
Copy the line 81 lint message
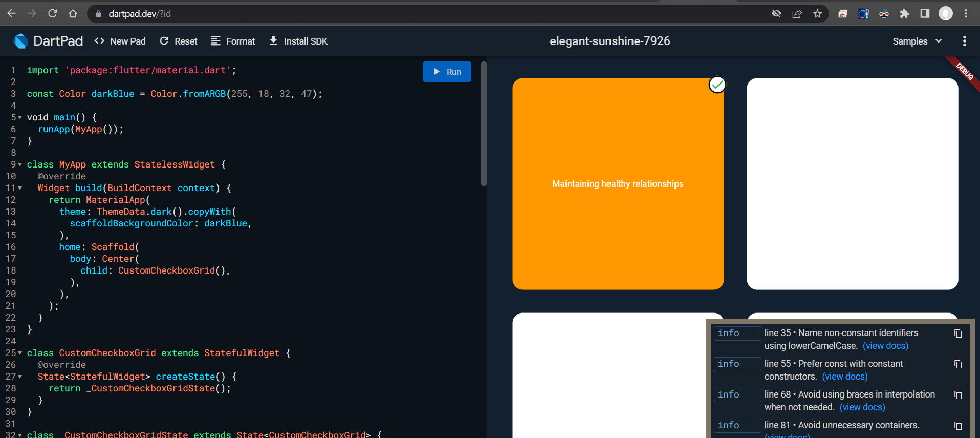[x=959, y=426]
